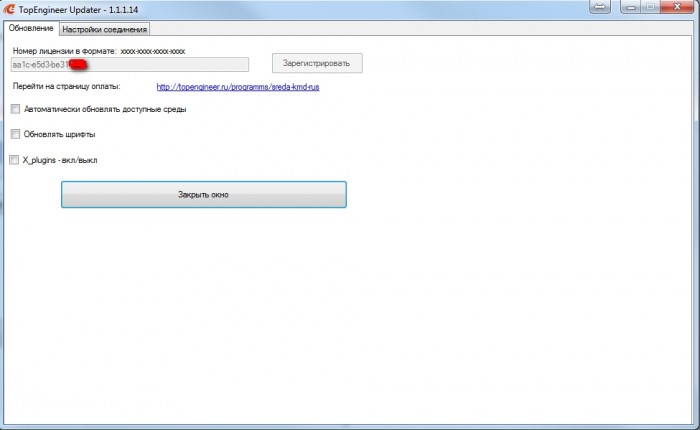The height and width of the screenshot is (430, 700).
Task: Click the double-arrow button in title bar
Action: click(600, 7)
